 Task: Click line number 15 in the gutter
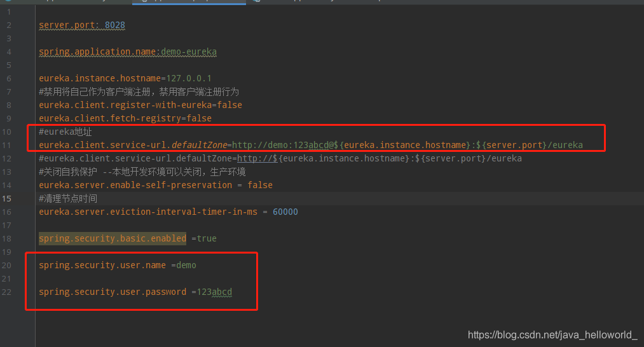6,198
